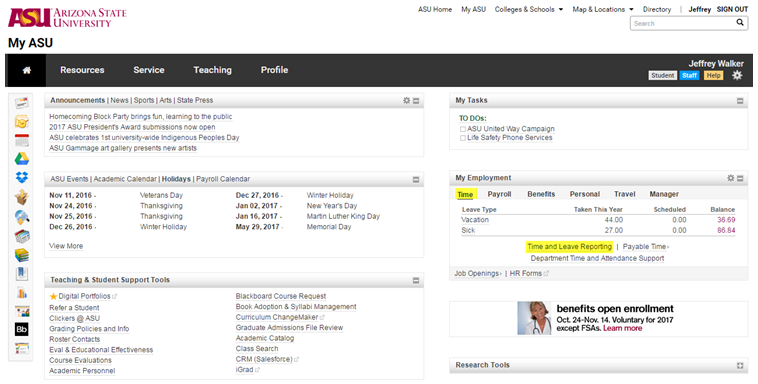Switch to the Payroll Calendar tab
Image resolution: width=758 pixels, height=384 pixels.
point(223,179)
